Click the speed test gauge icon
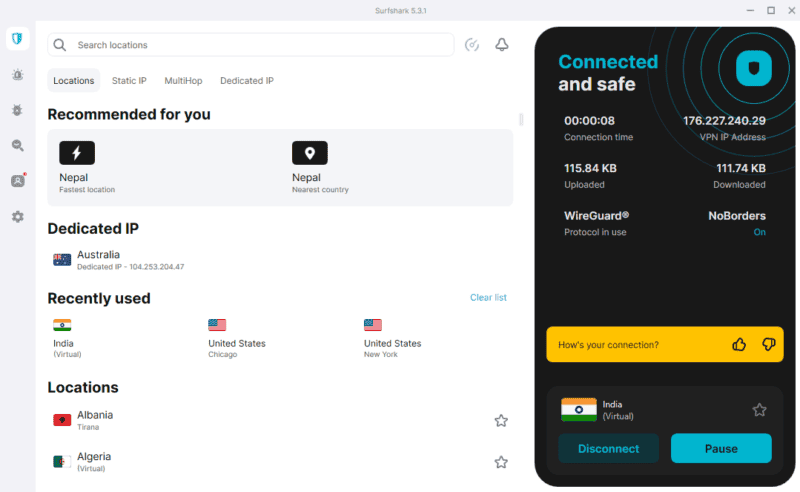Viewport: 800px width, 492px height. [x=472, y=45]
